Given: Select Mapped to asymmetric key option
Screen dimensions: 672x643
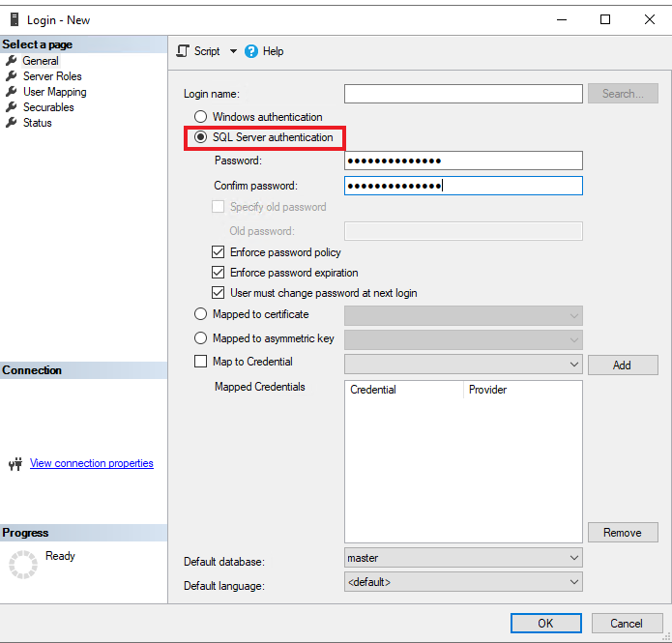Looking at the screenshot, I should (200, 337).
